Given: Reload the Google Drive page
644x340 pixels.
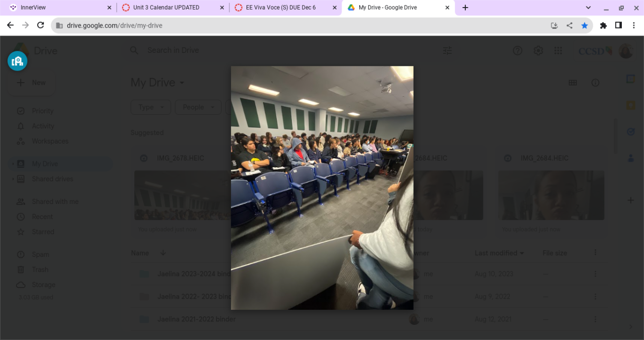Looking at the screenshot, I should (41, 25).
